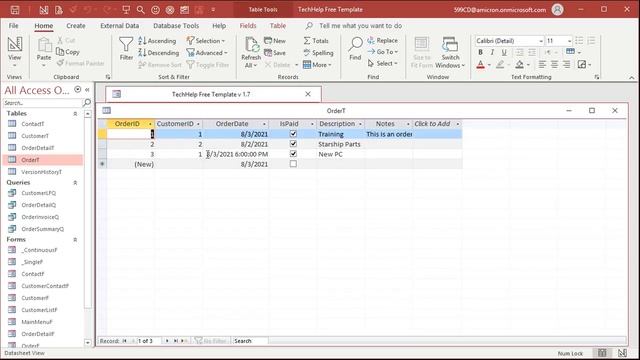Open the MainMenuF form

37,322
